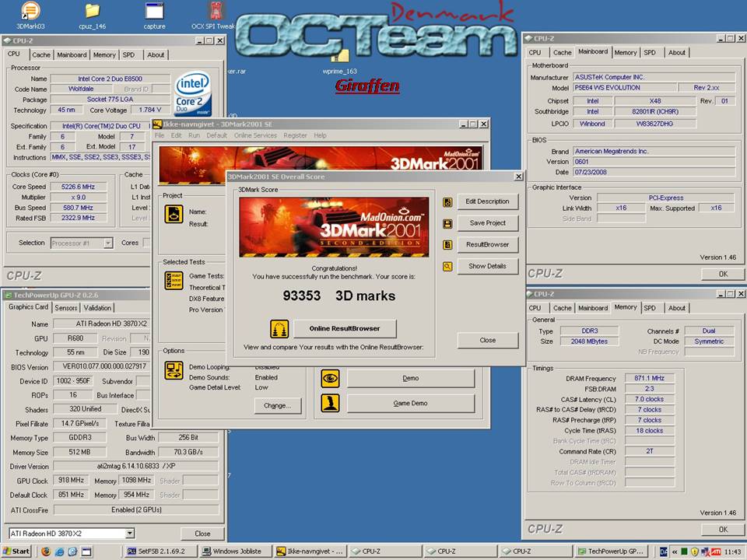Click the Edit Description clipboard icon
The width and height of the screenshot is (747, 560).
[447, 202]
